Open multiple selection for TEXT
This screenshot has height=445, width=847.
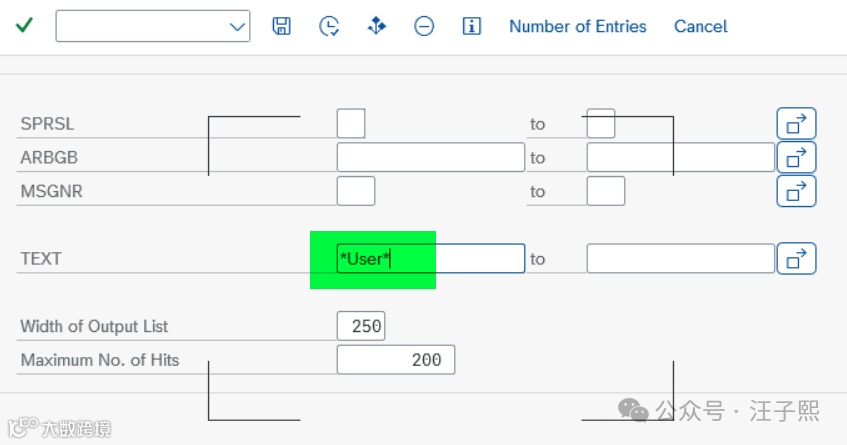click(x=796, y=259)
